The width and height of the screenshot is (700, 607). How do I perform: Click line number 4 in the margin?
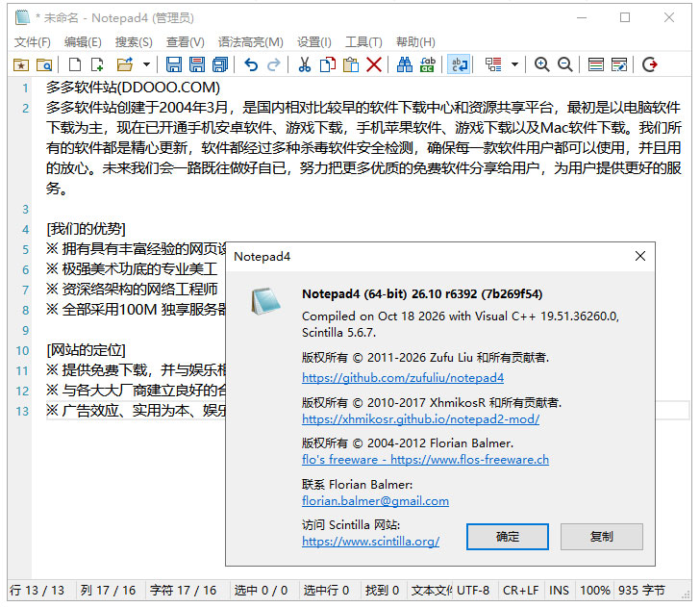(x=25, y=230)
